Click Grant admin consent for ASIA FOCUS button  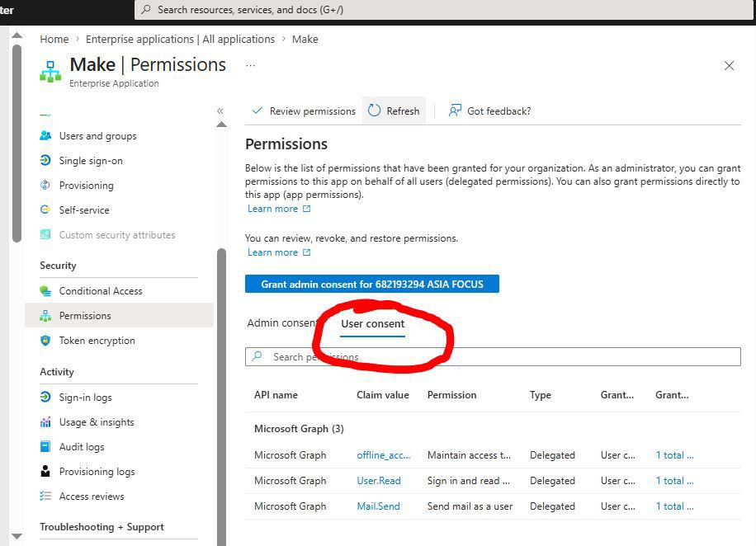click(371, 284)
